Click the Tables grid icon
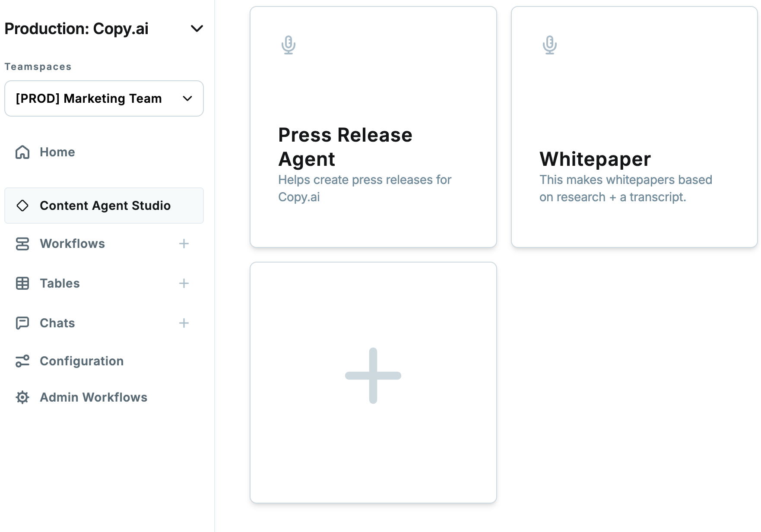 22,283
